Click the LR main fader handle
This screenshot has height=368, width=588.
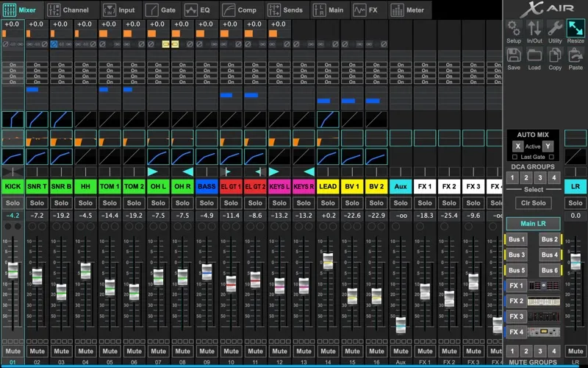576,261
